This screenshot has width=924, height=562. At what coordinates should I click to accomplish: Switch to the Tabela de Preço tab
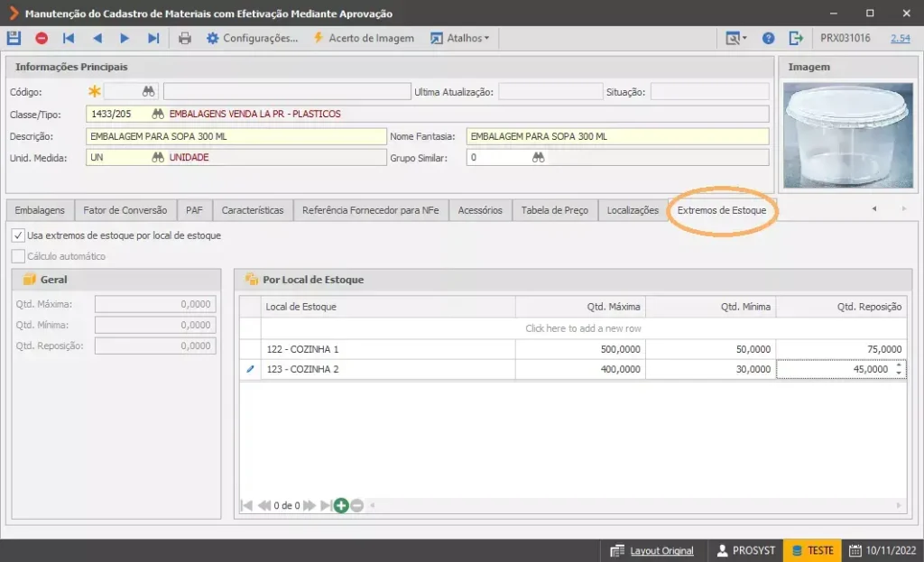(555, 210)
